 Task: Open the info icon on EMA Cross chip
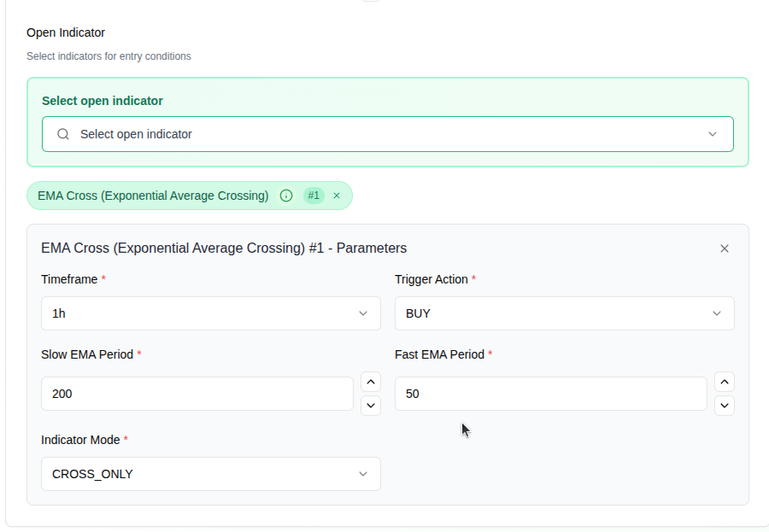286,196
